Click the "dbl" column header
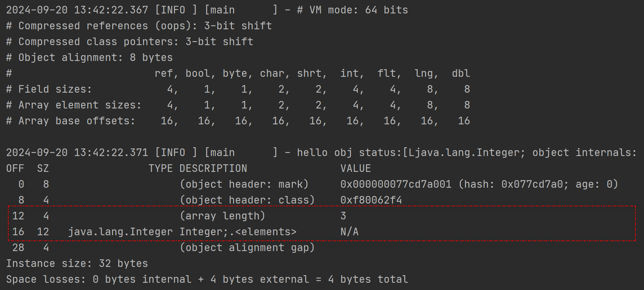644x290 pixels. (x=461, y=73)
